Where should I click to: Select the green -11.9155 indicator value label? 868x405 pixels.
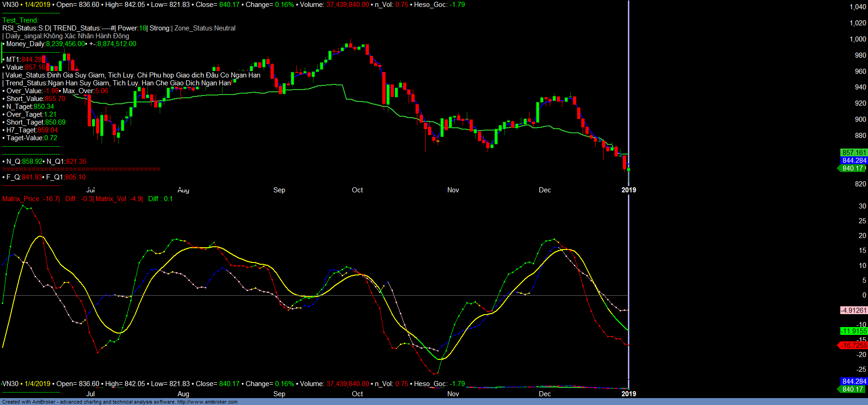[854, 331]
